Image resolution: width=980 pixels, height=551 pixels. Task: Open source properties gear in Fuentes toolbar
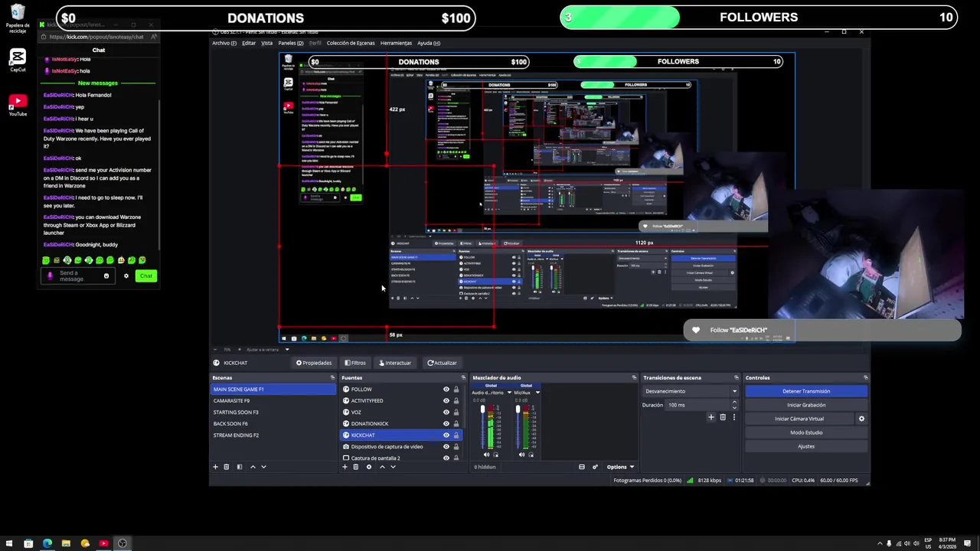coord(368,467)
